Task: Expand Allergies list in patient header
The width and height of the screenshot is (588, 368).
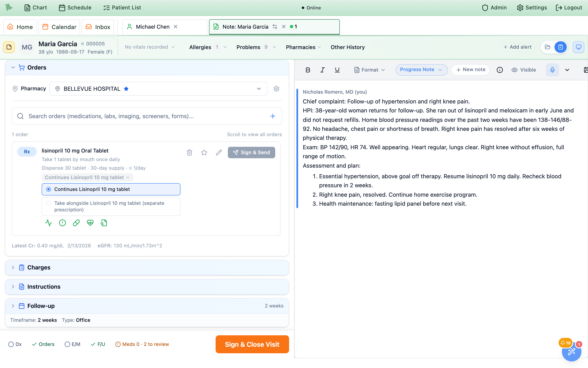Action: (x=208, y=47)
